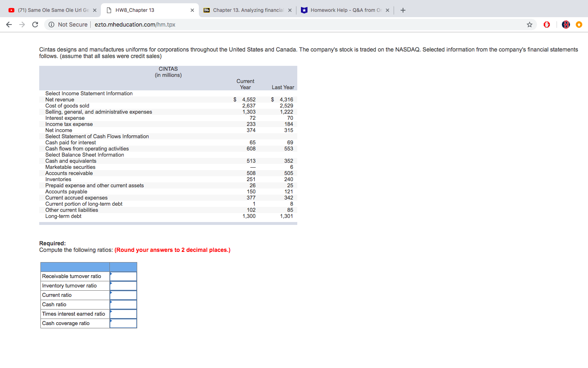Switch to the HW8_Chapter 13 tab
The image size is (588, 368).
150,10
